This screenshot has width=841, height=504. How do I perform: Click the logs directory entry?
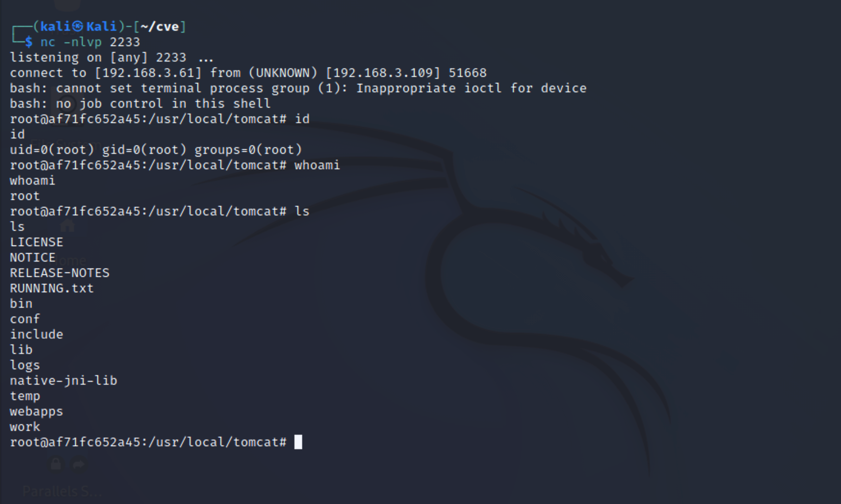25,365
